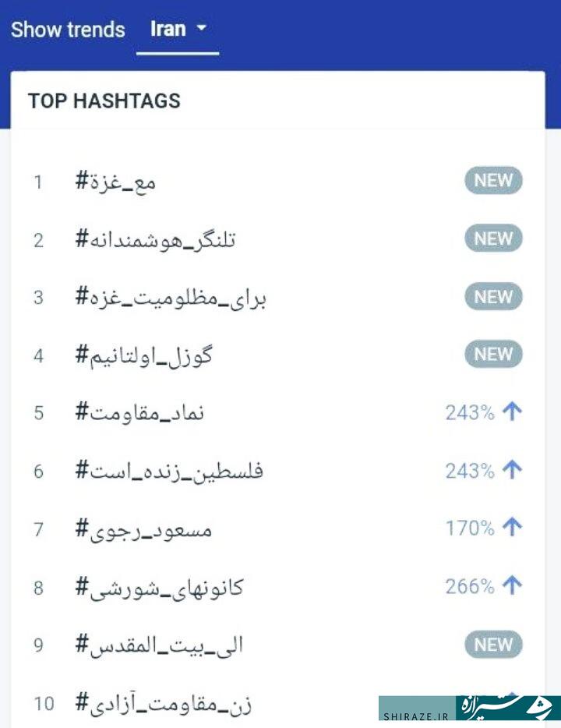Screen dimensions: 561x728
Task: Open the hashtag تلنگر_هوشمندانه
Action: pyautogui.click(x=156, y=239)
